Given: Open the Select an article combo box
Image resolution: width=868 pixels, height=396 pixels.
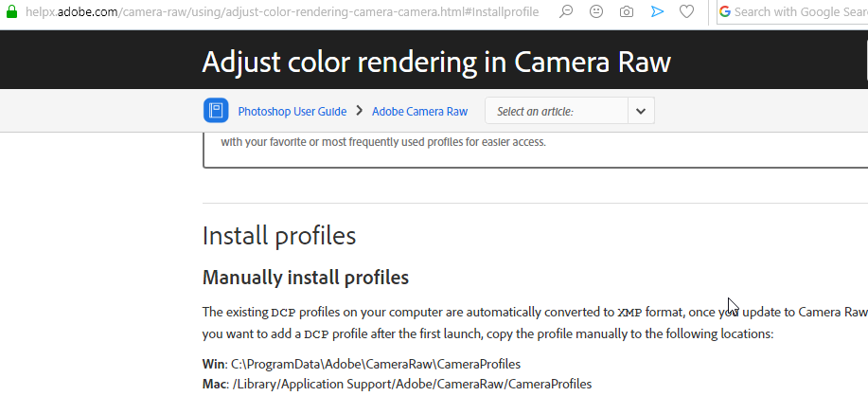Looking at the screenshot, I should click(x=570, y=111).
